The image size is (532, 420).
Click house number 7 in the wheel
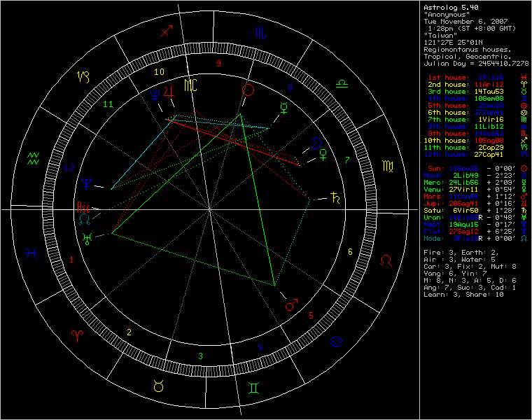[347, 160]
